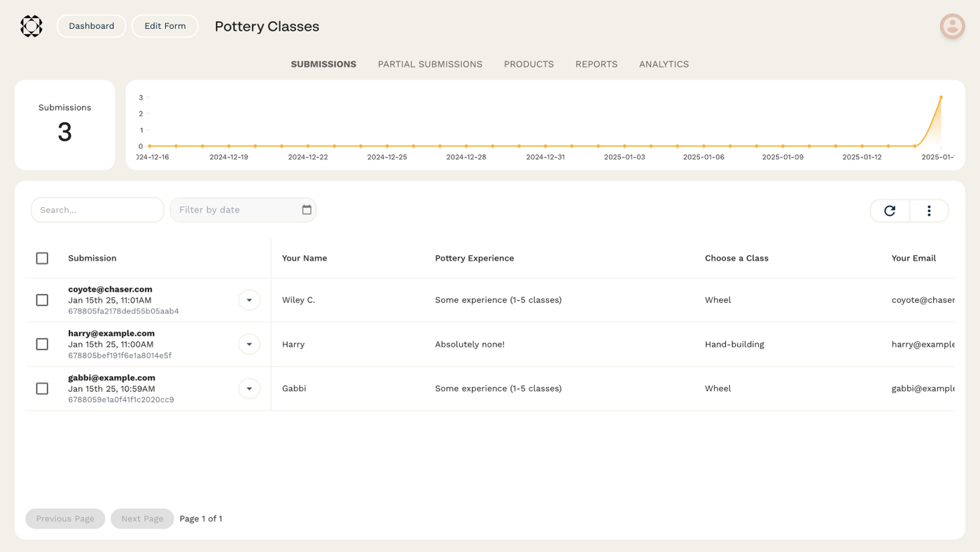Click the peak data point on chart
This screenshot has width=980, height=552.
coord(941,98)
